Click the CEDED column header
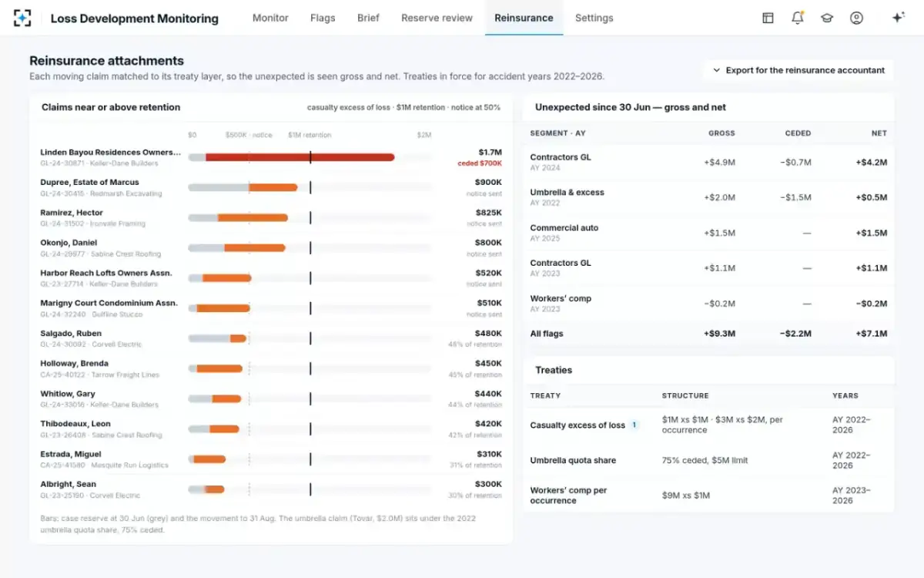924x578 pixels. click(798, 133)
